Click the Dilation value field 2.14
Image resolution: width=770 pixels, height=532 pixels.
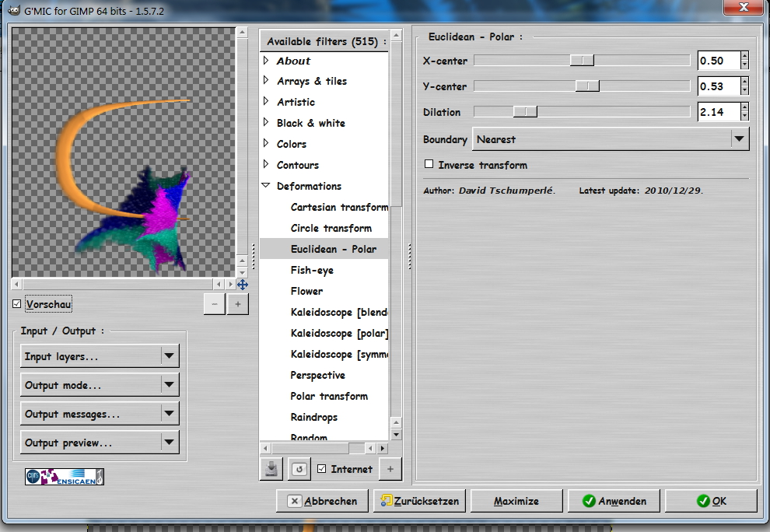coord(719,111)
